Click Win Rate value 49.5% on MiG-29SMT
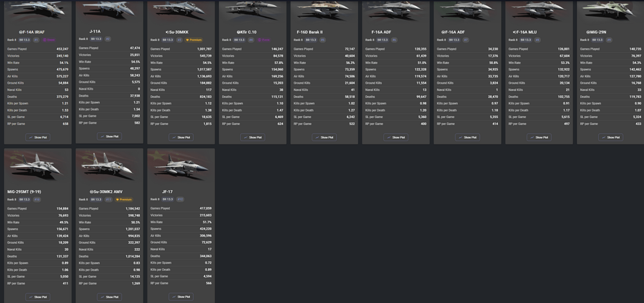Viewport: 644px width, 303px height. click(64, 222)
